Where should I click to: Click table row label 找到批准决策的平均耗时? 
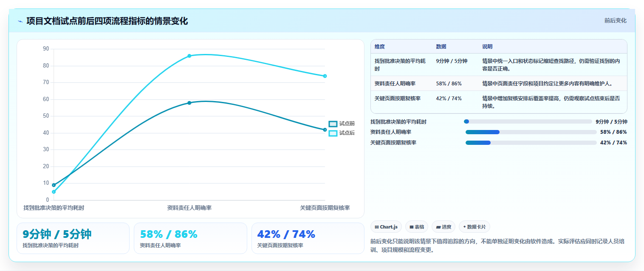400,65
